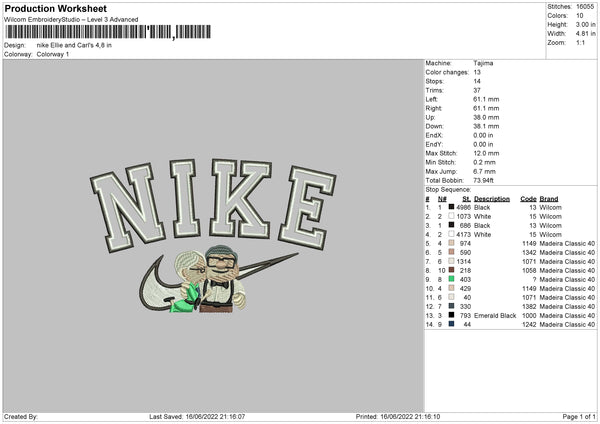Click the barcode under the header
This screenshot has height=424, width=600.
(108, 32)
